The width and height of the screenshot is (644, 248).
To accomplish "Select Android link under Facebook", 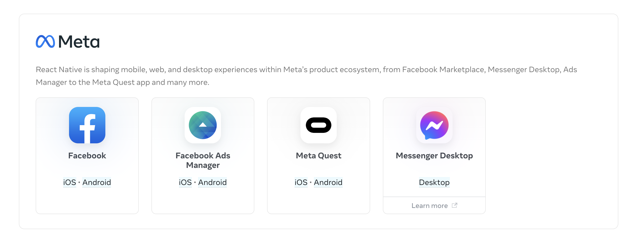I will click(97, 182).
